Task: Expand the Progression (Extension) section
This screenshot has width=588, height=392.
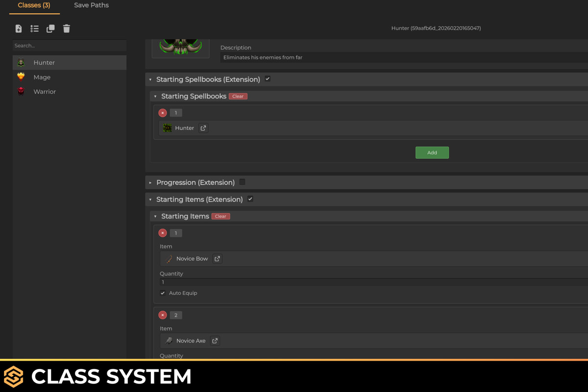Action: click(150, 182)
